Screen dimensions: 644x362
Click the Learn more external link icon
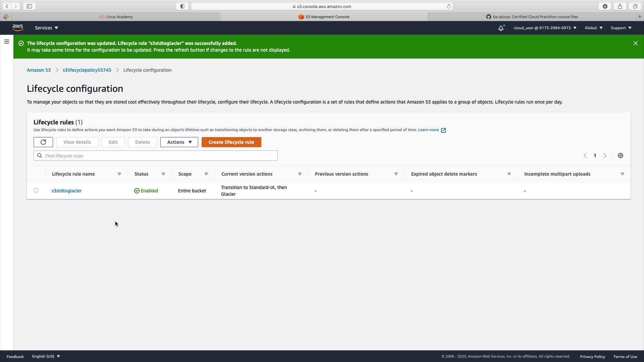coord(443,130)
